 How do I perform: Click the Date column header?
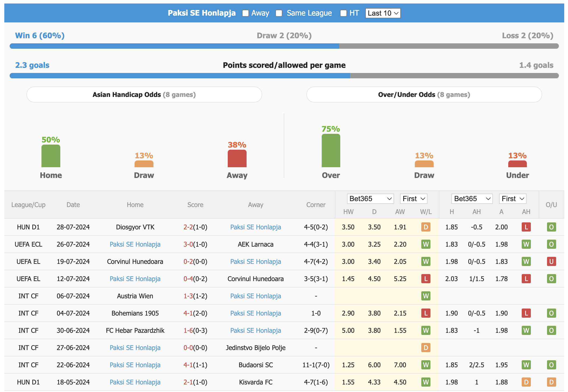click(73, 205)
